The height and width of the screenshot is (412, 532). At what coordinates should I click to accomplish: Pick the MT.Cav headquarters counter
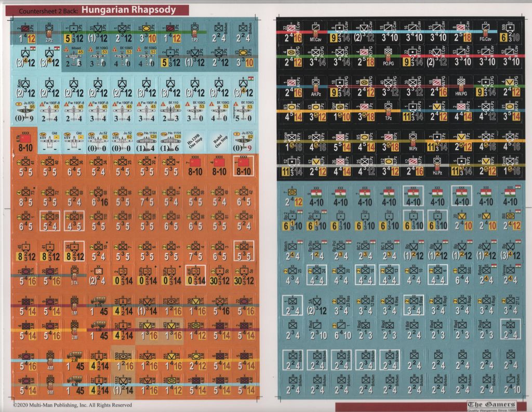coord(315,33)
